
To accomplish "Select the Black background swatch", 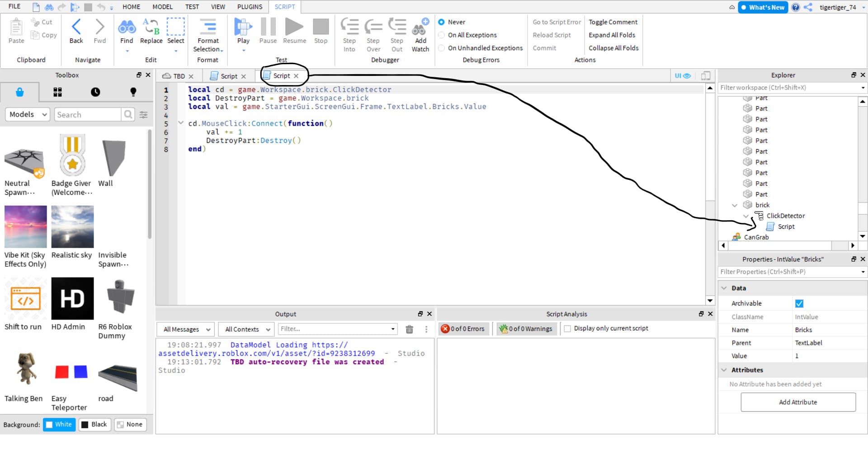I will click(x=94, y=424).
